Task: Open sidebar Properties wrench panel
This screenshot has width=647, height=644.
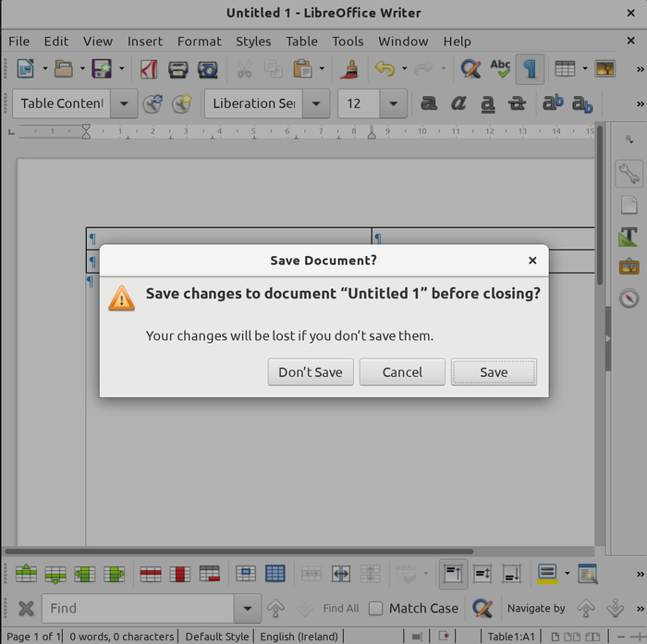Action: [x=629, y=174]
